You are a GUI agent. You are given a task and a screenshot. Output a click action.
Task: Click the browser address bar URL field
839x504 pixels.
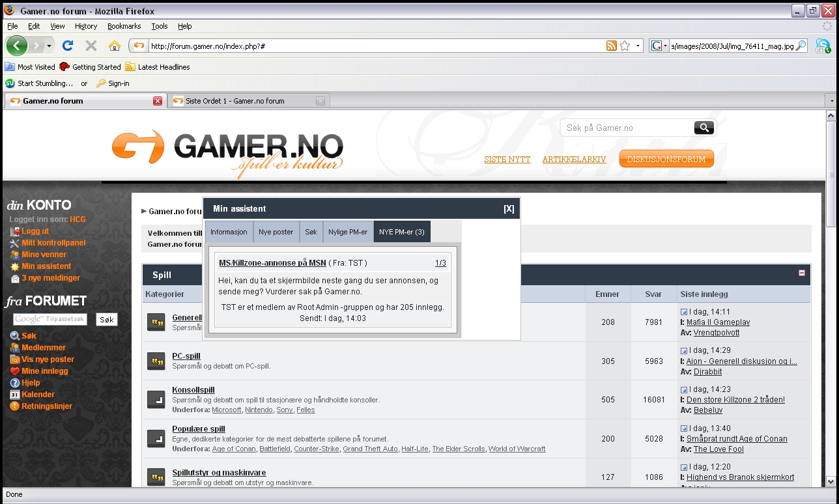[377, 46]
